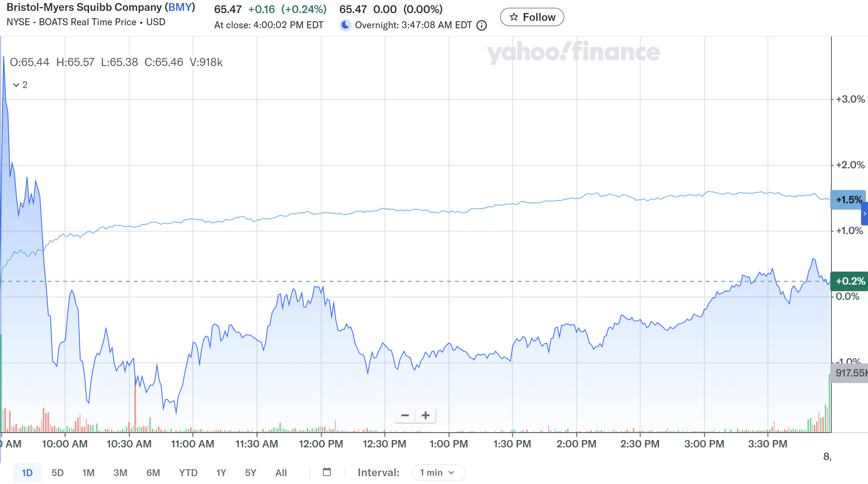
Task: Click the L:65.38 low value
Action: pos(119,62)
